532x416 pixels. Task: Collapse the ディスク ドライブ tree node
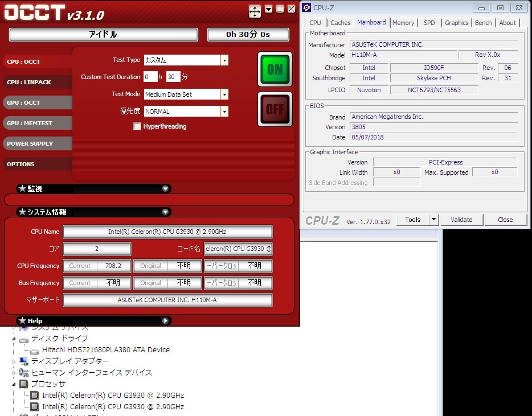pos(14,339)
